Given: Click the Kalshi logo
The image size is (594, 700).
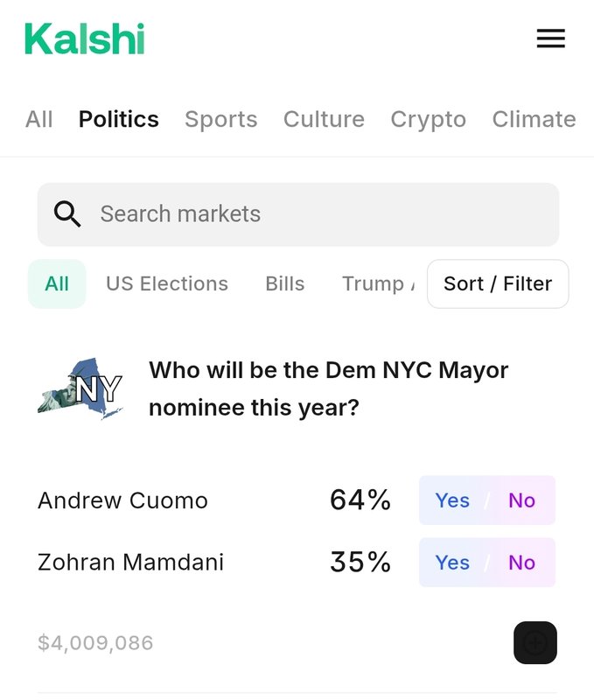Looking at the screenshot, I should (x=85, y=38).
